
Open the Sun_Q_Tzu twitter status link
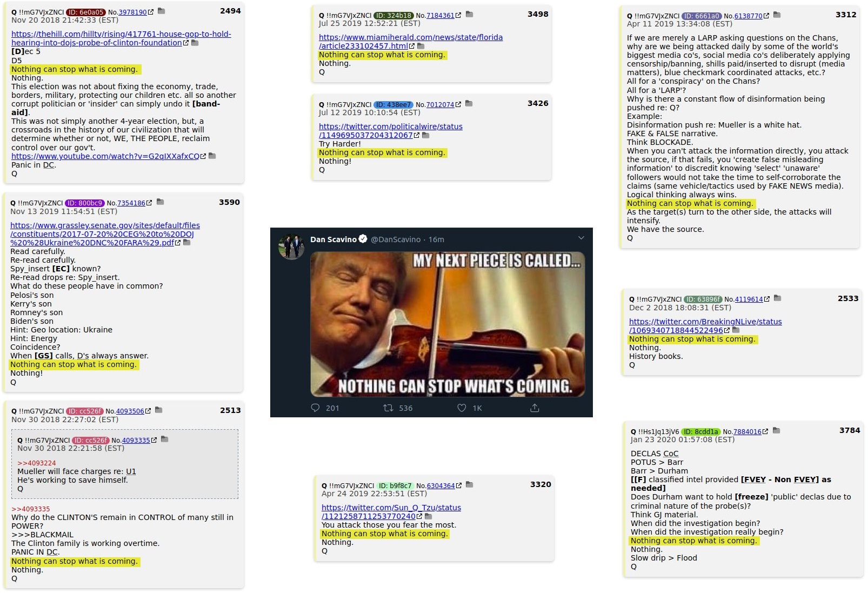[391, 511]
